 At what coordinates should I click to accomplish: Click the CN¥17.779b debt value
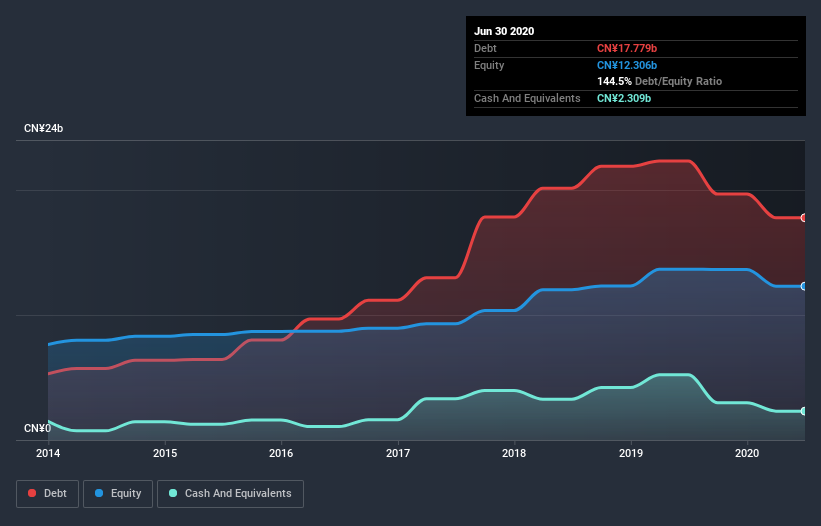point(627,49)
